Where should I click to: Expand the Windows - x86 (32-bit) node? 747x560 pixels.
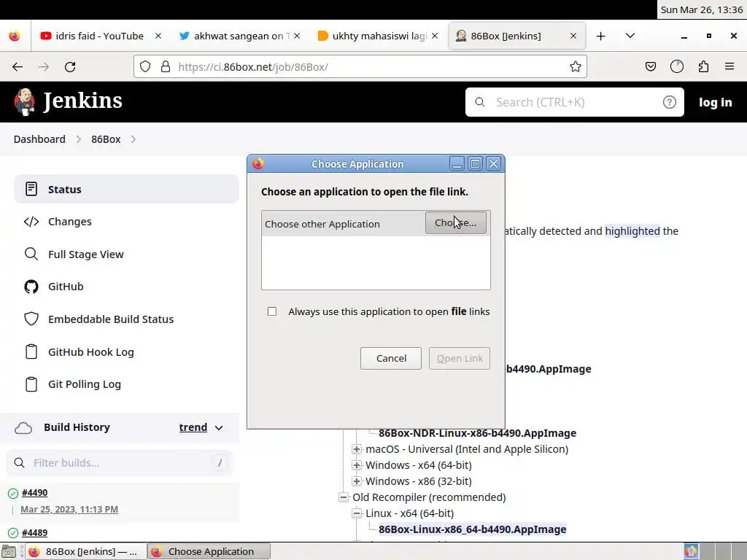coord(356,481)
